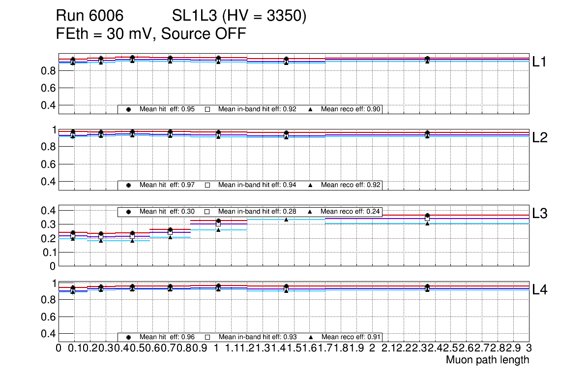Click the filled circle legend marker in the L4 panel

pyautogui.click(x=129, y=337)
